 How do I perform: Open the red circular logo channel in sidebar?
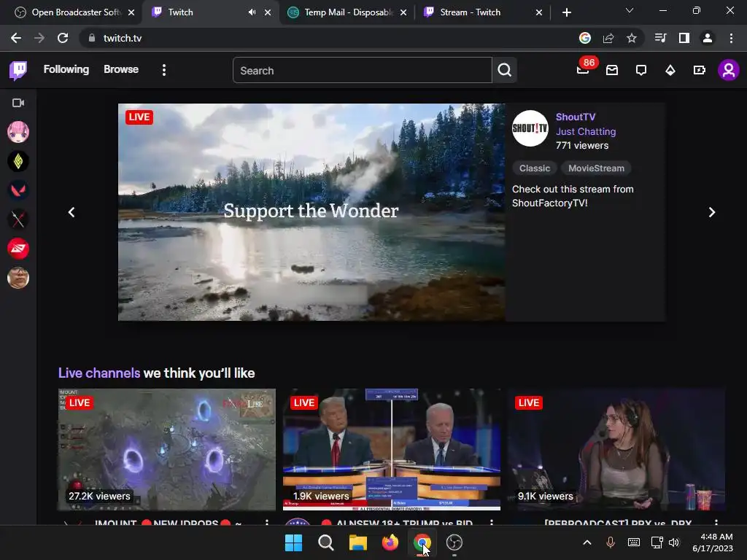click(18, 249)
